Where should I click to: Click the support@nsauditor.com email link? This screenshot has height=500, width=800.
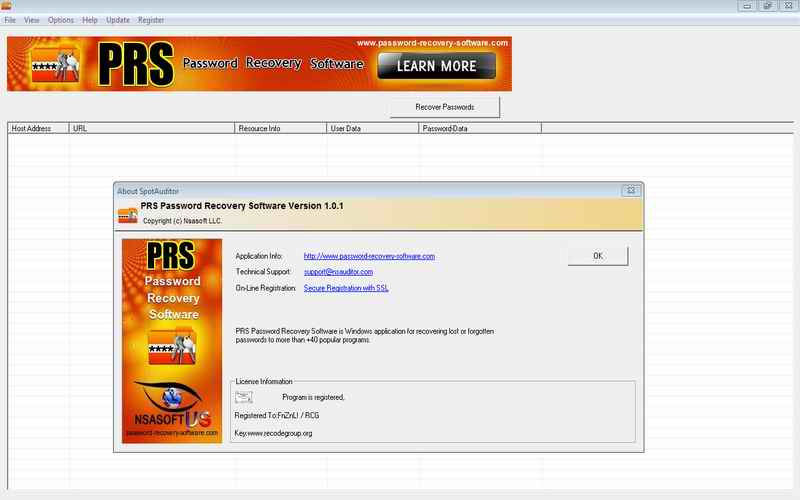tap(338, 272)
